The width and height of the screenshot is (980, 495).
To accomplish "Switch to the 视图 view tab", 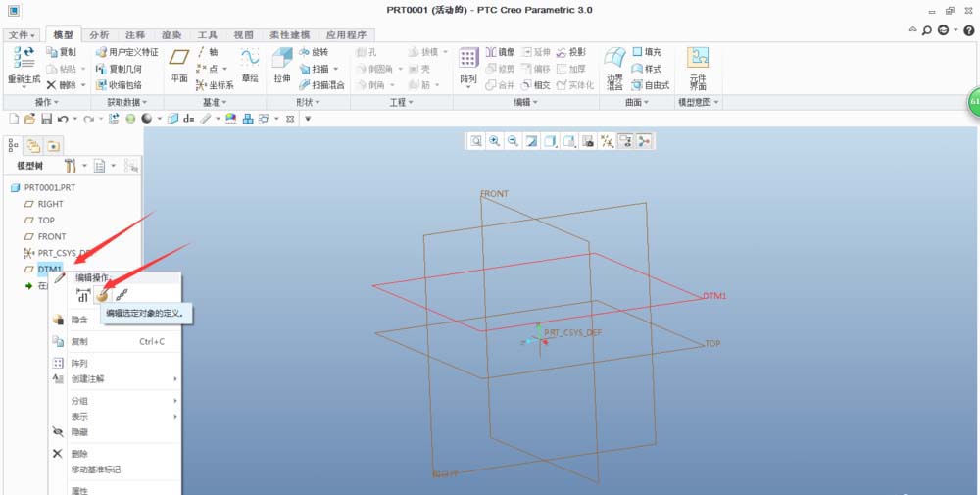I will point(244,35).
